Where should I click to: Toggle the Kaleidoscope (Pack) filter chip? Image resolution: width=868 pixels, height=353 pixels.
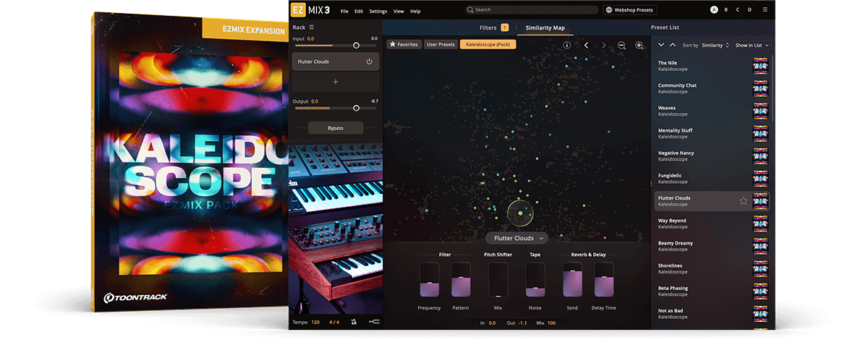point(488,45)
